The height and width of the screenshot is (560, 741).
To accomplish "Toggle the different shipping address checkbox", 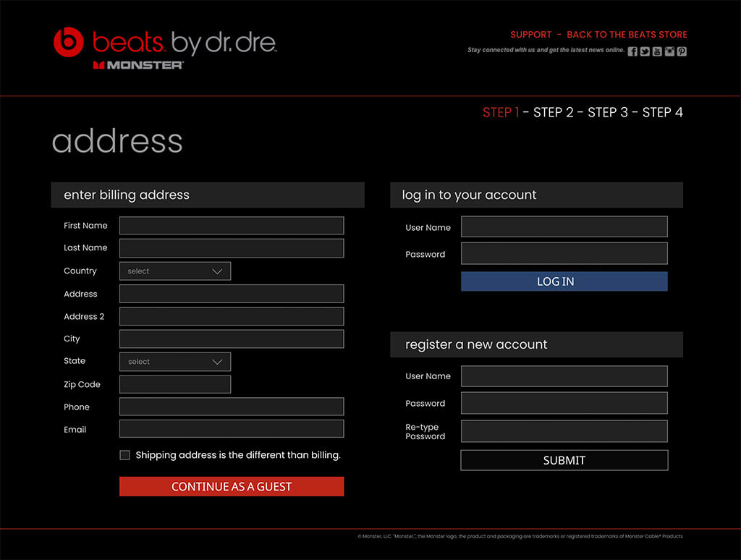I will [124, 455].
